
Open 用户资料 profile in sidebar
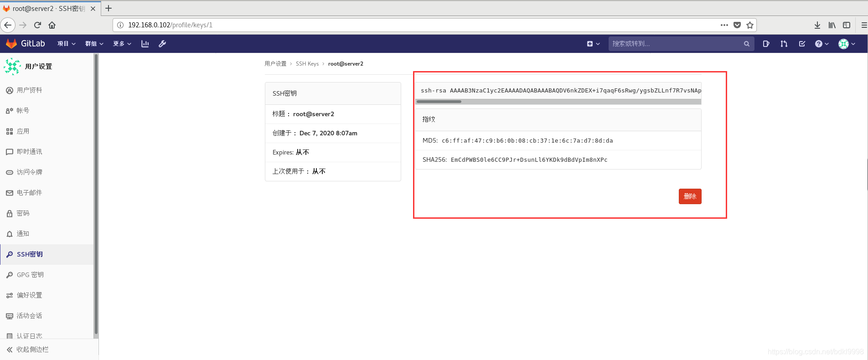46,90
